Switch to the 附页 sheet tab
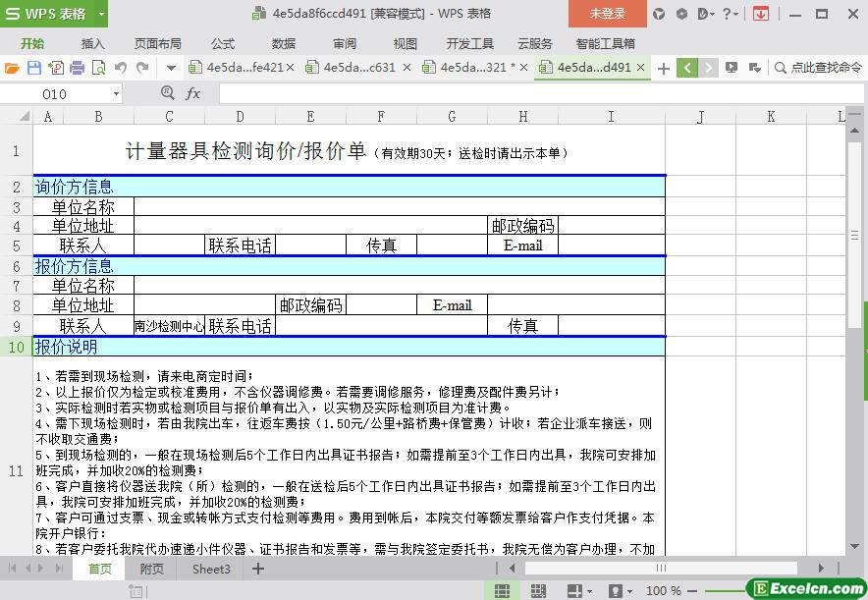Image resolution: width=868 pixels, height=600 pixels. (x=151, y=569)
